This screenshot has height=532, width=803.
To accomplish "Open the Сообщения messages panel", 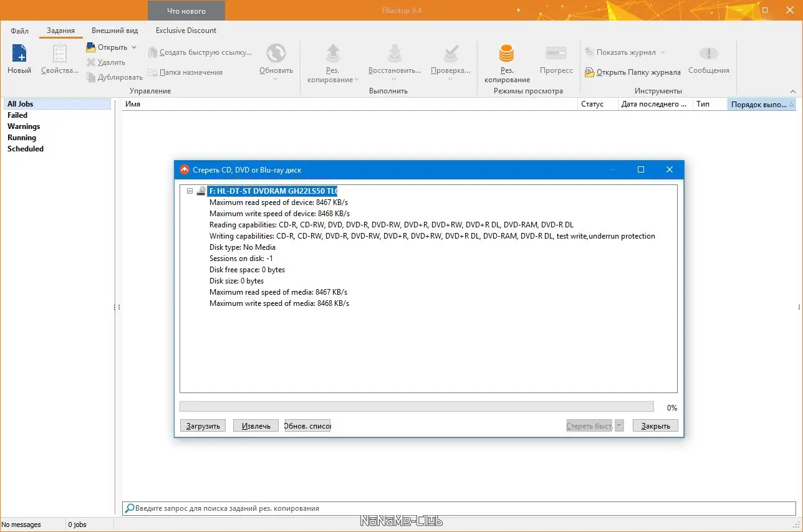I will tap(709, 59).
